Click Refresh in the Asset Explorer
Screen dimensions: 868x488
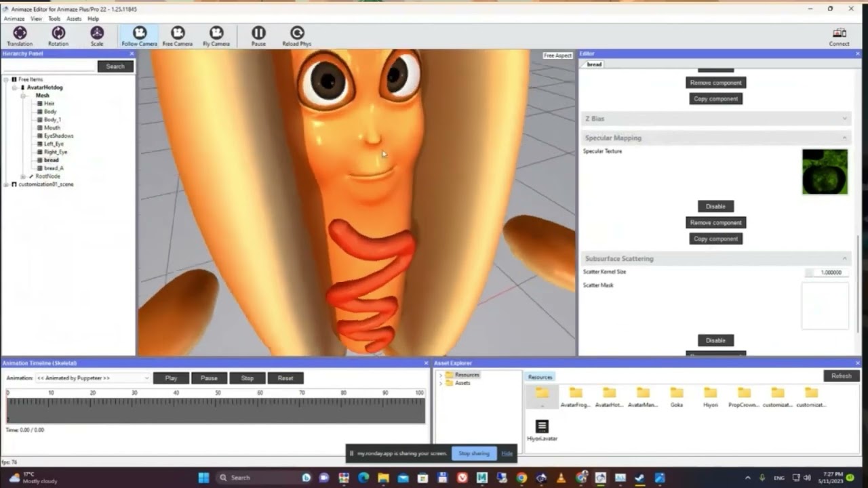pyautogui.click(x=842, y=376)
